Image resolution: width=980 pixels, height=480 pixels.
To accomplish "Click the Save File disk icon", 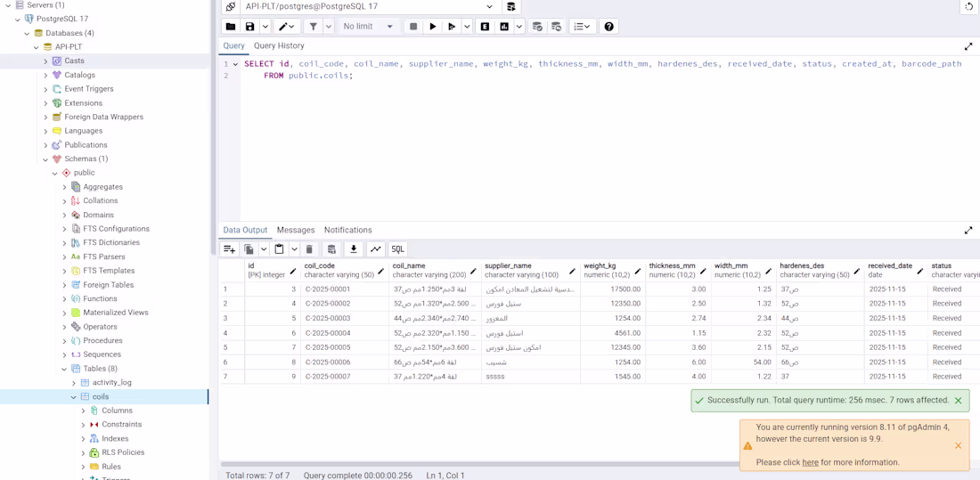I will pyautogui.click(x=249, y=26).
